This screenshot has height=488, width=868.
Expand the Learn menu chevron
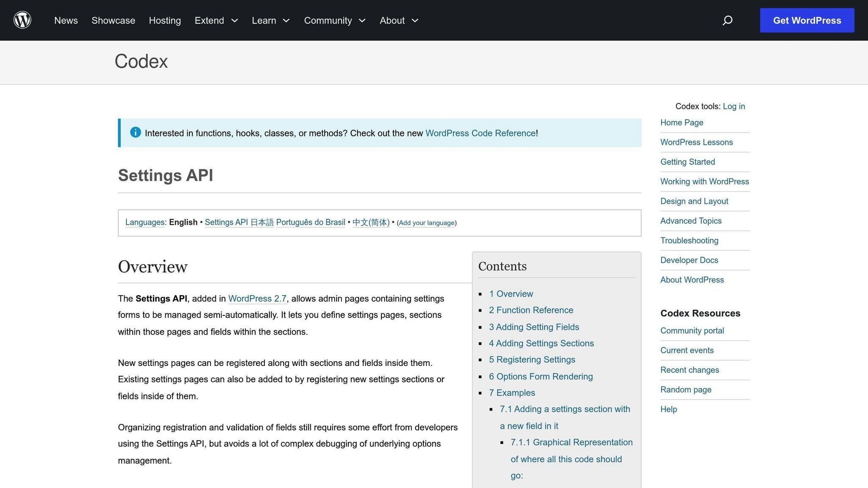pos(286,20)
